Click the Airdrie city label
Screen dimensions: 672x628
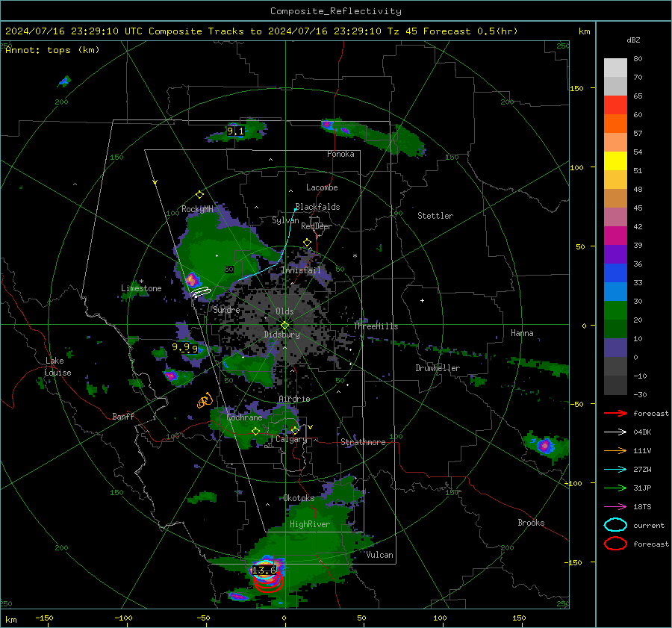(294, 399)
